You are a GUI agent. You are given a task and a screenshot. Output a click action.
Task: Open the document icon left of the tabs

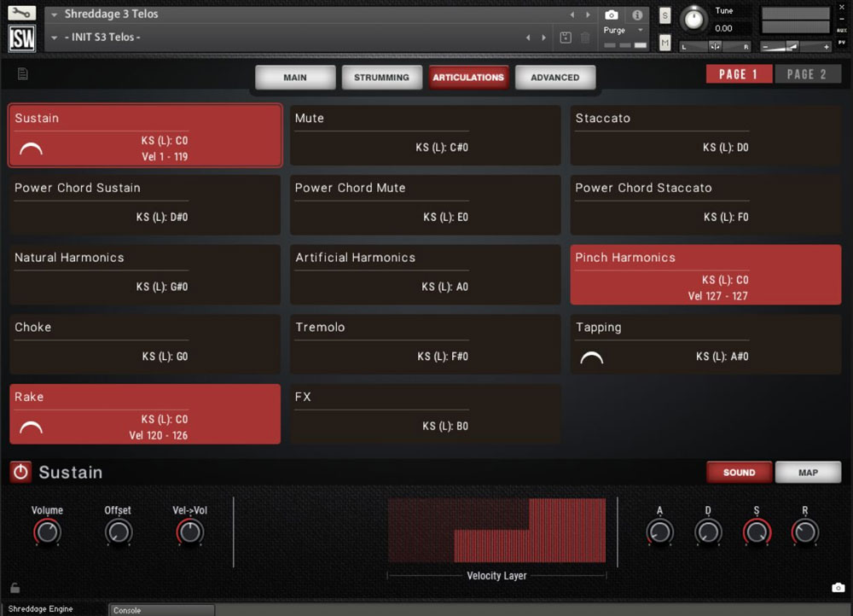click(22, 73)
